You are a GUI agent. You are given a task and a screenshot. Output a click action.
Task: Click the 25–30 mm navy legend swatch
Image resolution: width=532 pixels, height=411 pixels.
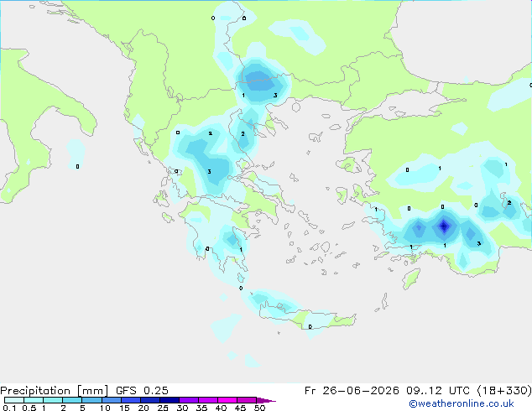(x=170, y=400)
